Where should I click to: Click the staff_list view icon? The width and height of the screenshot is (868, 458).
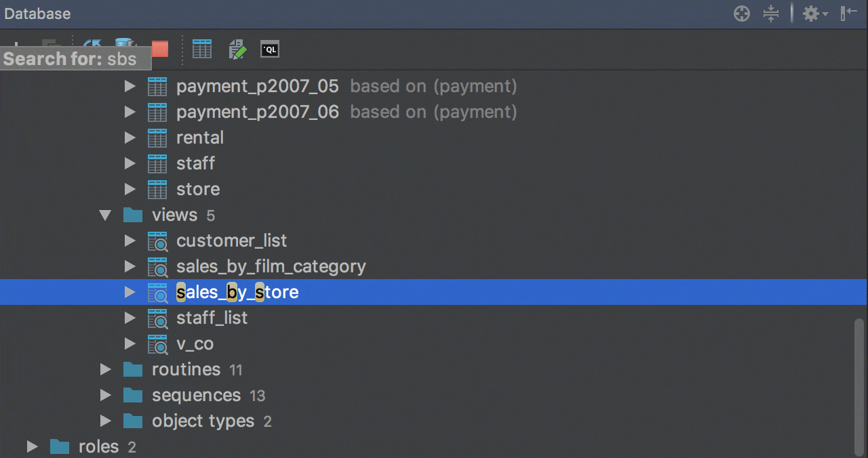click(x=157, y=318)
